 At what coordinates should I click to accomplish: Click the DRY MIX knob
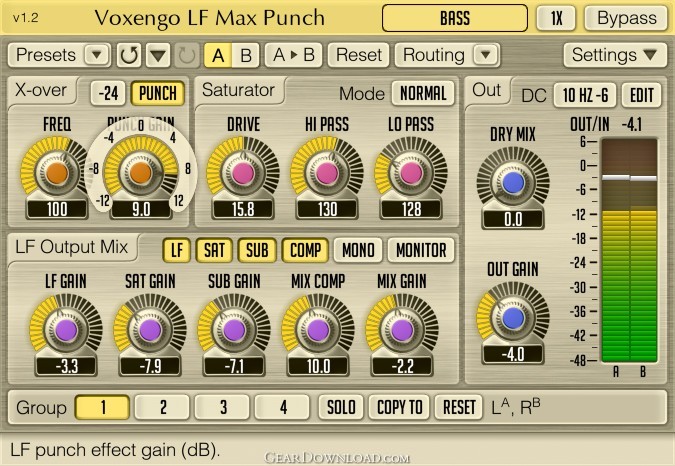tap(513, 183)
